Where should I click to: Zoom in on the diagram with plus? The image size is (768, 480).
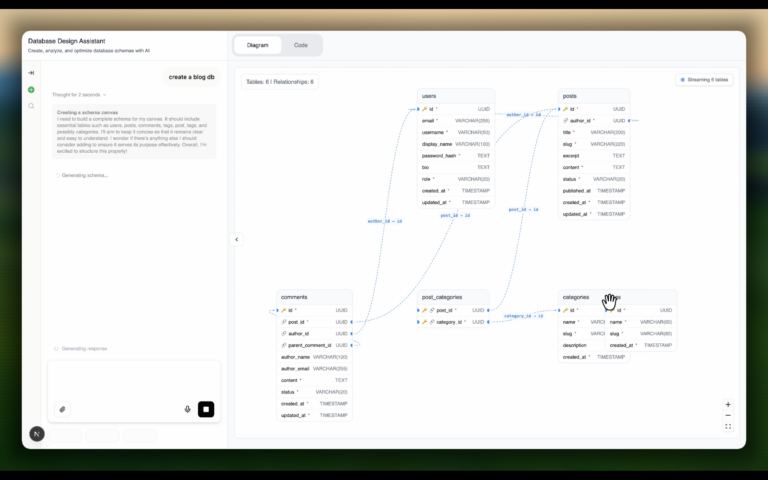(x=728, y=405)
